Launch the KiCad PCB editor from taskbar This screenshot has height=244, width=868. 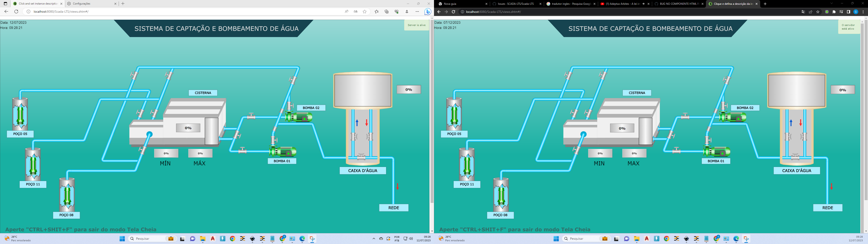pyautogui.click(x=243, y=239)
